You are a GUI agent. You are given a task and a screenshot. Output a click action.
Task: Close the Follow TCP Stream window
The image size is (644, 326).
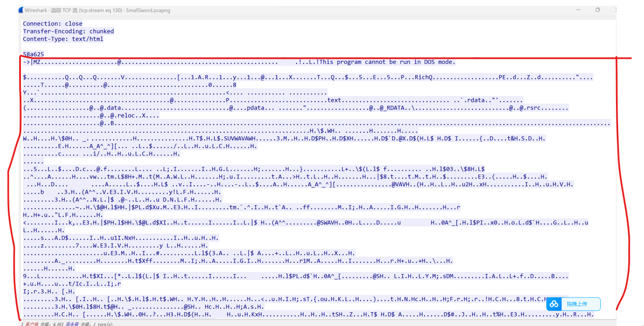coord(615,10)
